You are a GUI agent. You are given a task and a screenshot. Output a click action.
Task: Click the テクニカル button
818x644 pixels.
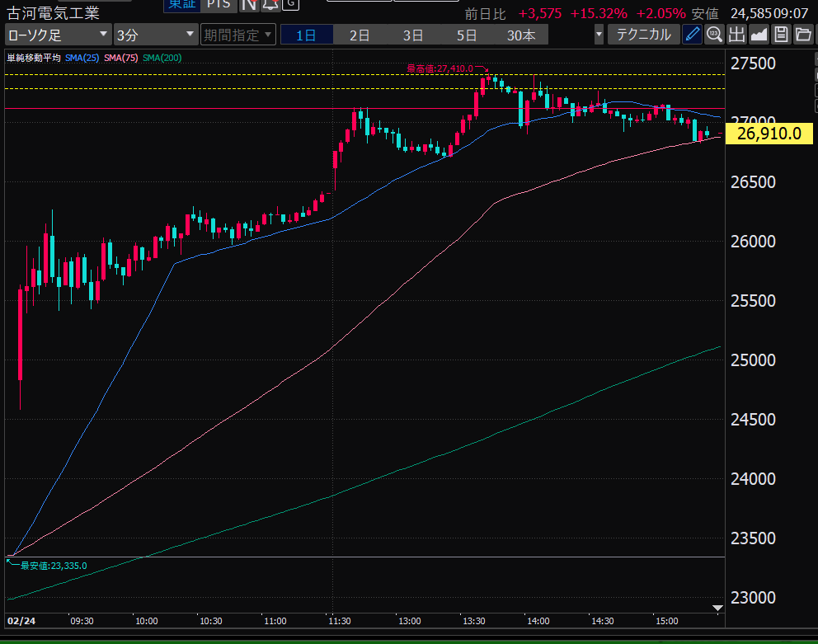(643, 35)
